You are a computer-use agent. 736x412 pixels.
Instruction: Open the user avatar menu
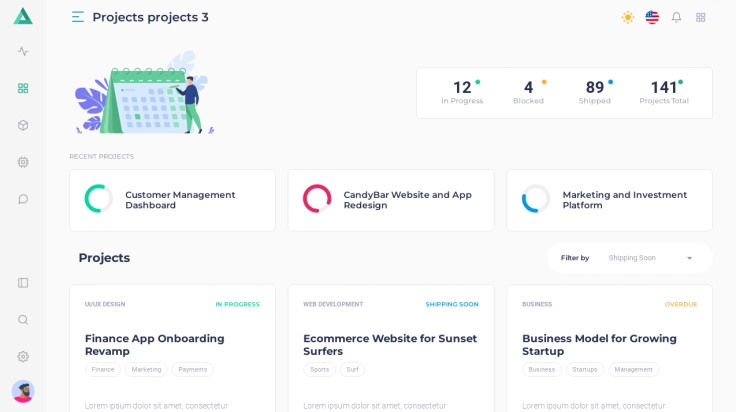23,391
